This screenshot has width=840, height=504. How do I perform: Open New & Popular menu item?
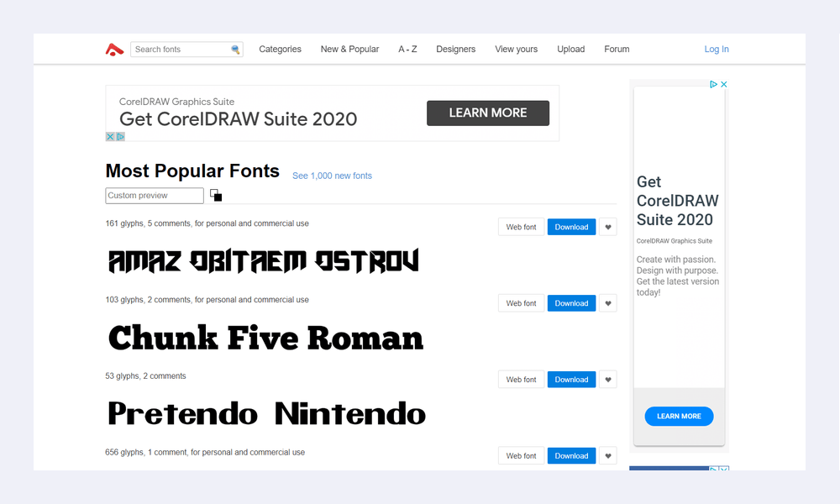pos(349,50)
